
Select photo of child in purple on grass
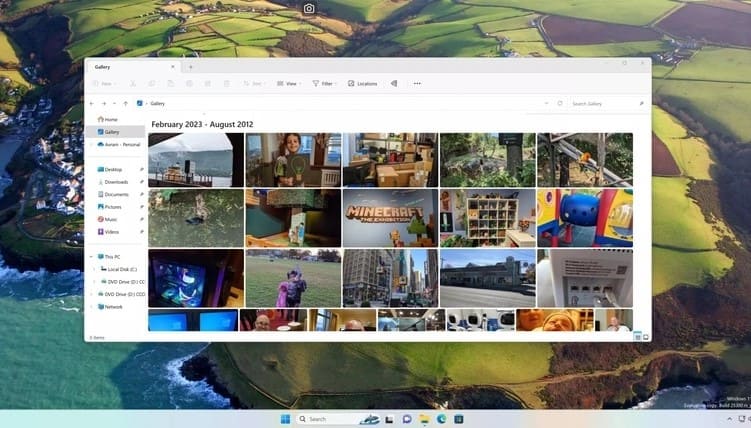(x=293, y=278)
